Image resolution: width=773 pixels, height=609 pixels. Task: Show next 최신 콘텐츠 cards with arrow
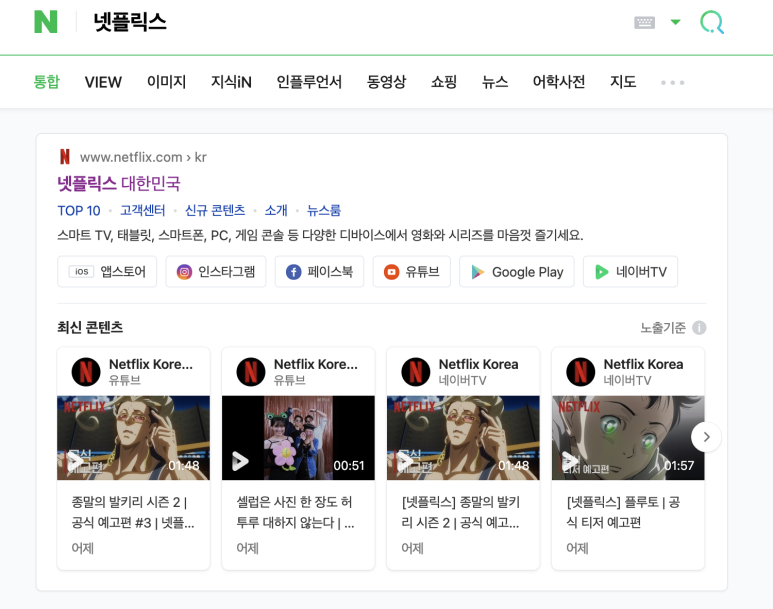point(706,437)
